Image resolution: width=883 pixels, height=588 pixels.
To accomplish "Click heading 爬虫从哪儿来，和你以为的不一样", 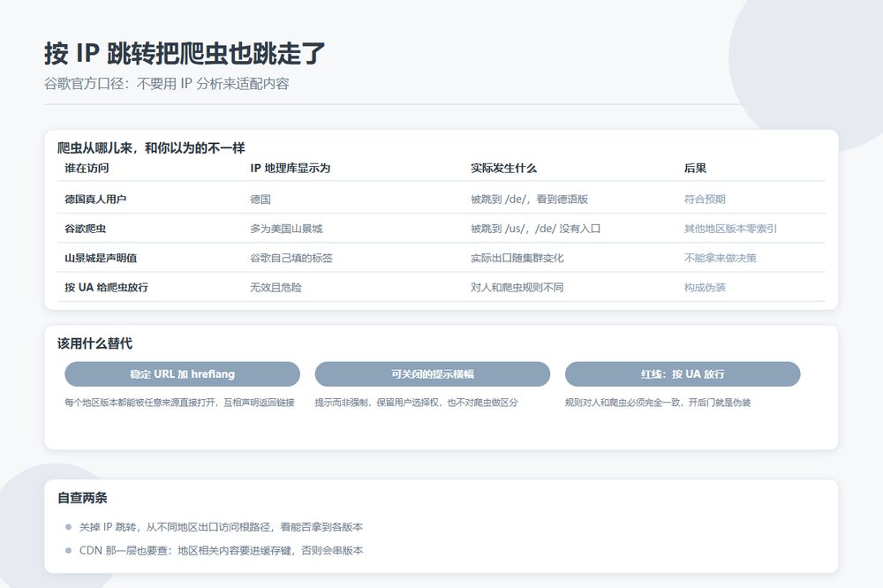I will tap(151, 148).
